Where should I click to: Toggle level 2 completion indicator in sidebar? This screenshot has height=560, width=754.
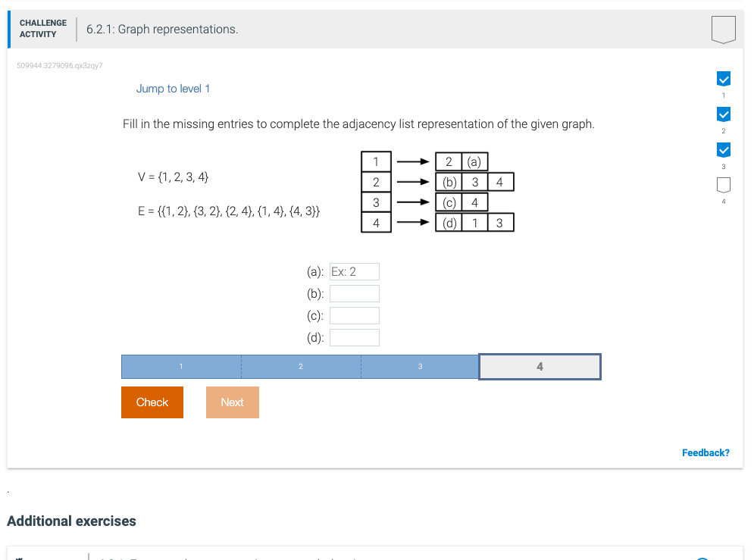pos(724,114)
